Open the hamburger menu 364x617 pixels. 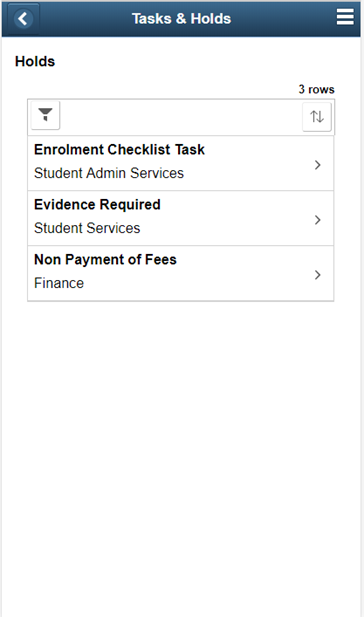345,17
